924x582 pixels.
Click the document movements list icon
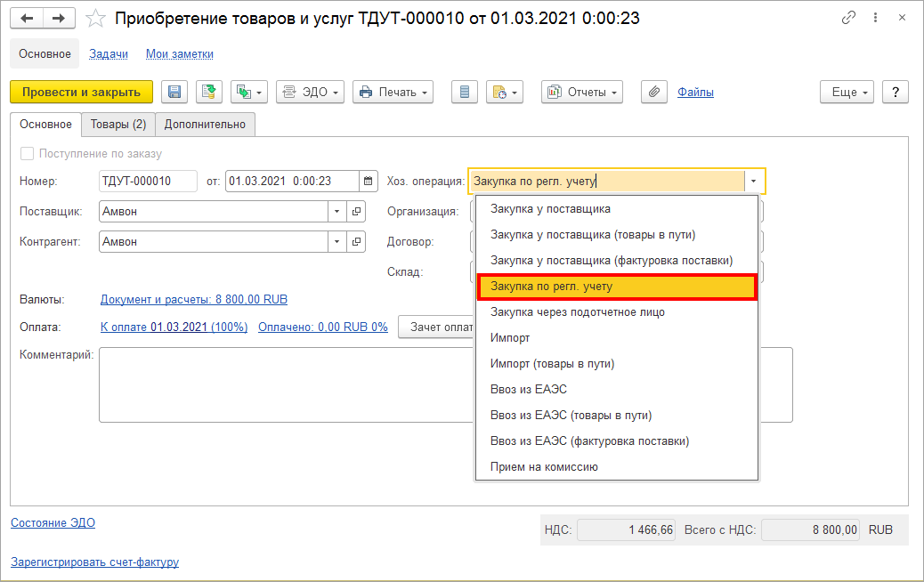(465, 92)
